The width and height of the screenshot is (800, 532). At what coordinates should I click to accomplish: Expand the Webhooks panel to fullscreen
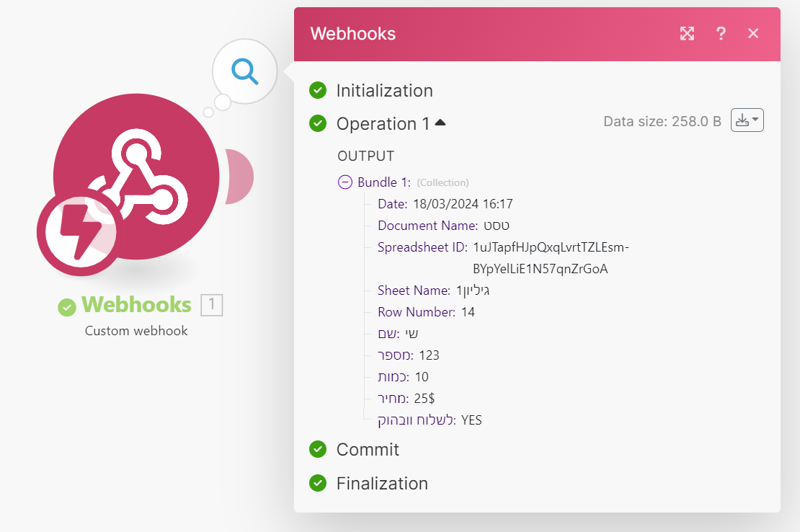click(688, 34)
